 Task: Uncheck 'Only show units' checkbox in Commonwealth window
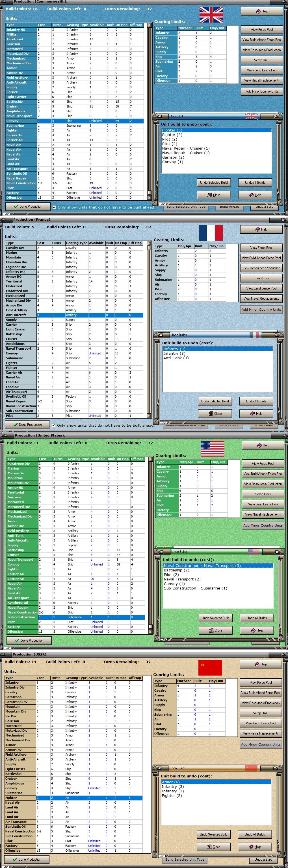[x=54, y=207]
